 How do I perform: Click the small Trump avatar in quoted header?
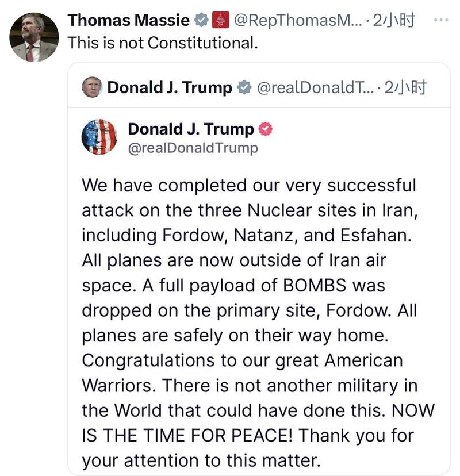coord(92,87)
